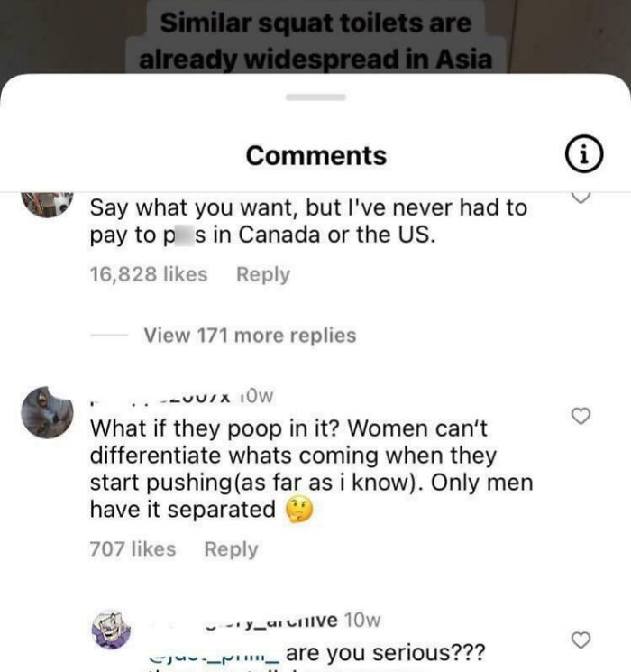631x672 pixels.
Task: Tap the mentioned user before 'are you serious'
Action: [215, 654]
